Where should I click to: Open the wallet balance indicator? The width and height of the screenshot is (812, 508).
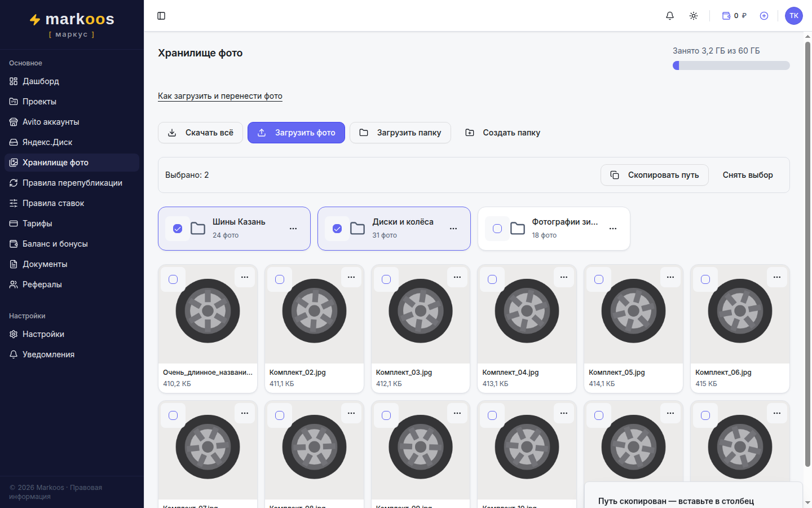pos(734,16)
